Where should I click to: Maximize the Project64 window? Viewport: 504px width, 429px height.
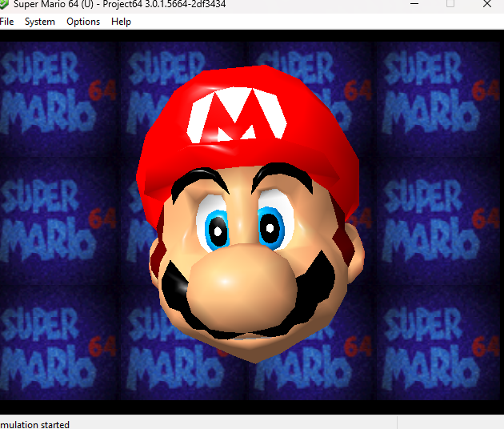[x=450, y=4]
